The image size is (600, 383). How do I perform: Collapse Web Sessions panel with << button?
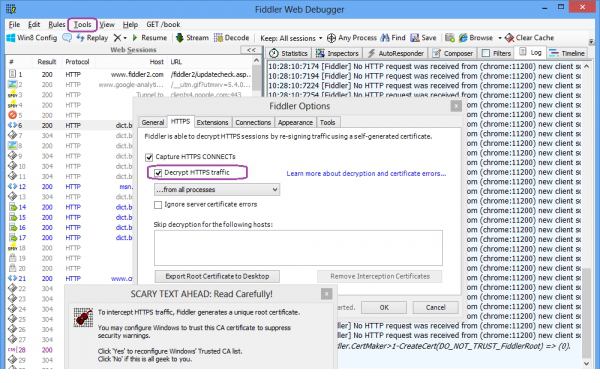pyautogui.click(x=251, y=50)
